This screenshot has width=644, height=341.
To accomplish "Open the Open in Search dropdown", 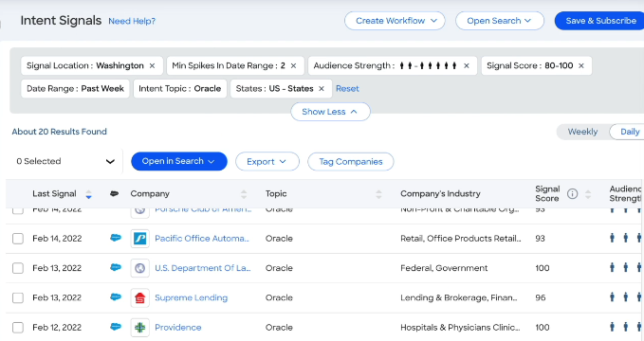I will [179, 161].
